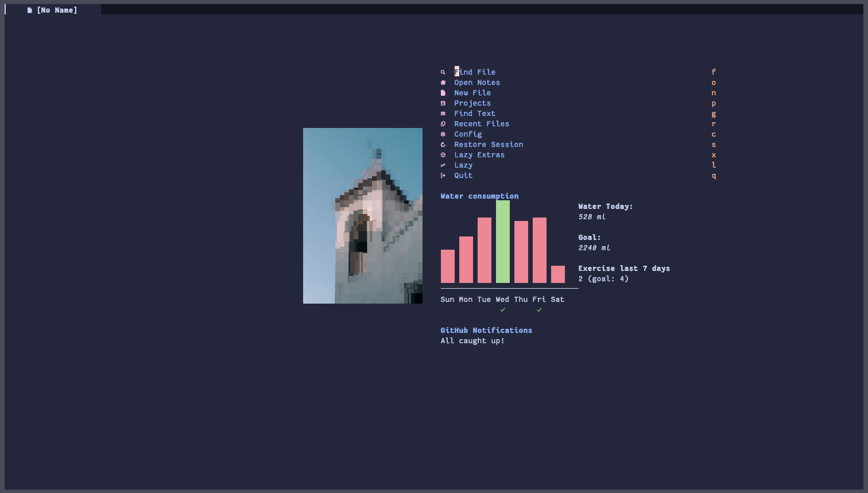
Task: Click the Quit exit icon
Action: pos(443,175)
